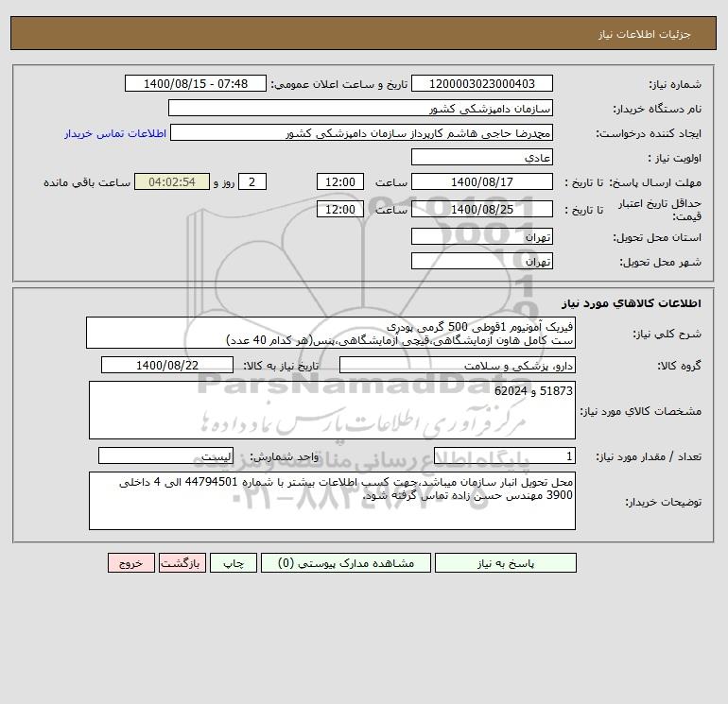This screenshot has height=704, width=728.
Task: Click label تعداد / مقدار مورد نیاز
Action: click(649, 456)
